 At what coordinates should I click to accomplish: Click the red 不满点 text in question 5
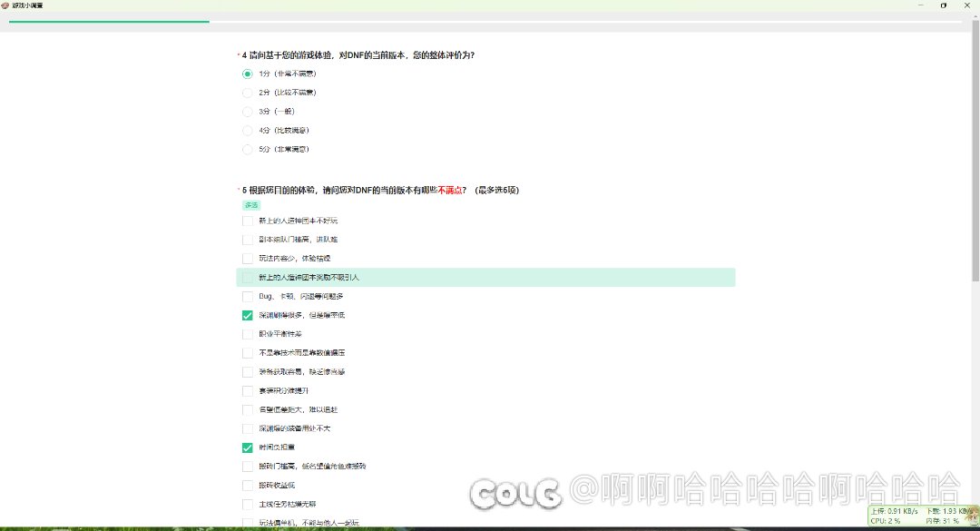[449, 190]
